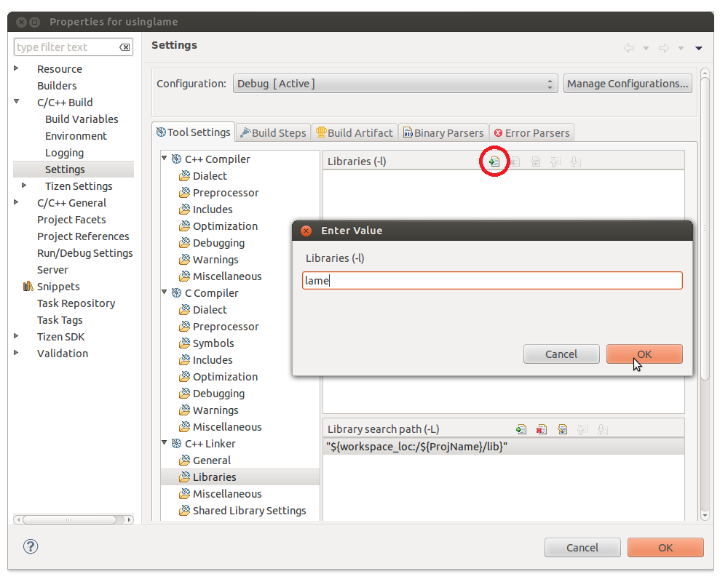Viewport: 728px width, 582px height.
Task: Open the Error Parsers tab
Action: 531,132
